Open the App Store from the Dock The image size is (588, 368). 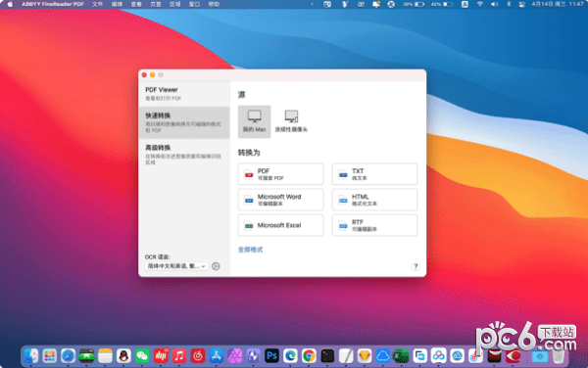pos(217,355)
